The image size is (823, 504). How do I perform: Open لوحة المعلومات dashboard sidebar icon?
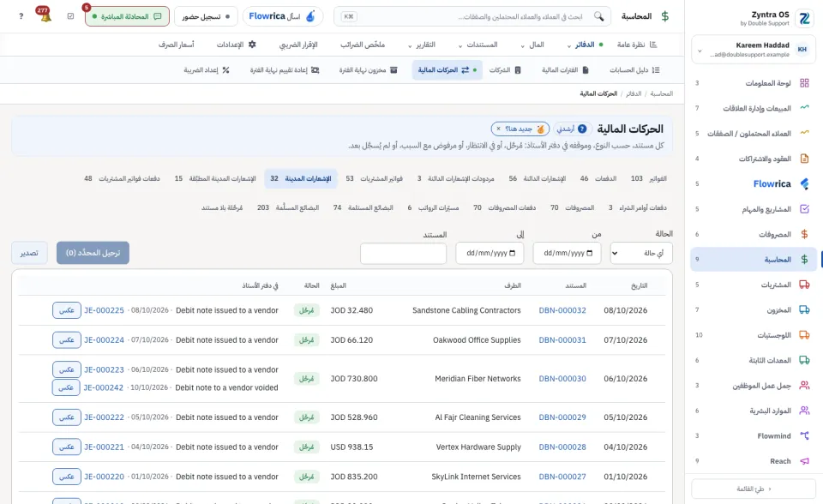click(x=804, y=83)
